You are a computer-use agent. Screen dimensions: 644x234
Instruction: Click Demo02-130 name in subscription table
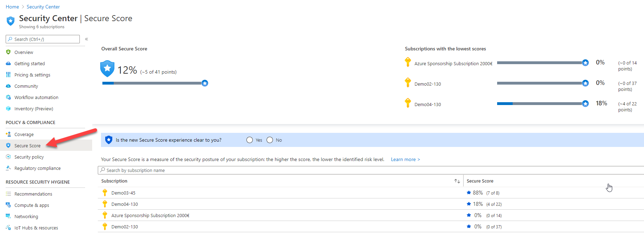125,227
